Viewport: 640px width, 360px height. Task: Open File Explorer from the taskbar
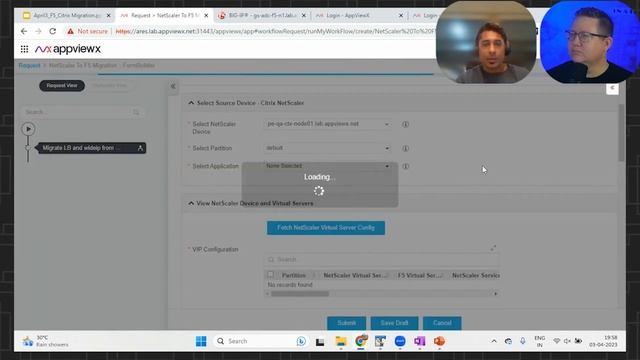click(x=341, y=341)
